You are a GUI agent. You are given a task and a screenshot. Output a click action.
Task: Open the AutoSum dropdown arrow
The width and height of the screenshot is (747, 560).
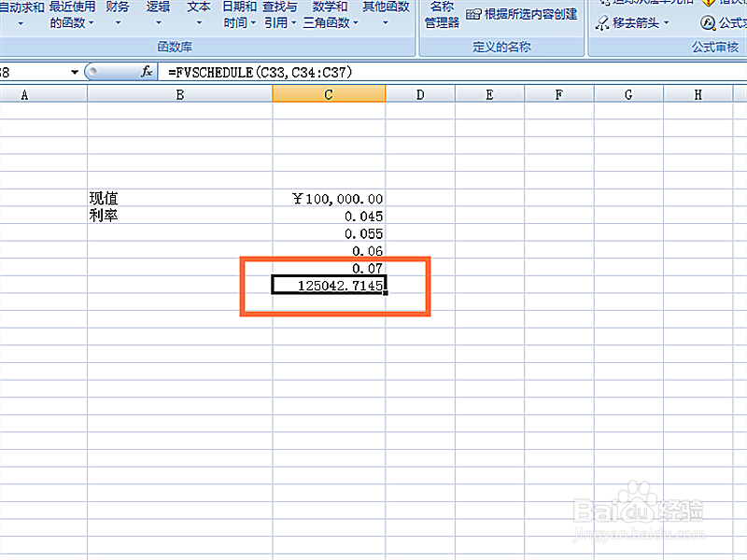click(x=21, y=23)
